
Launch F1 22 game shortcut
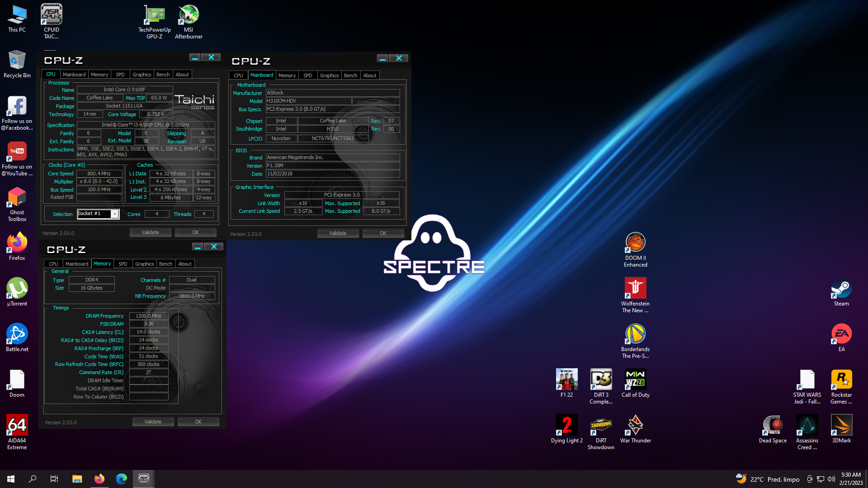[566, 383]
